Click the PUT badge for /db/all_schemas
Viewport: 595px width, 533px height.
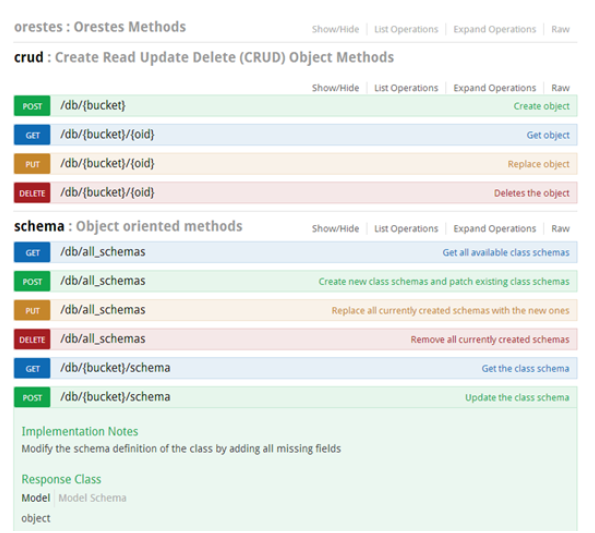[32, 310]
